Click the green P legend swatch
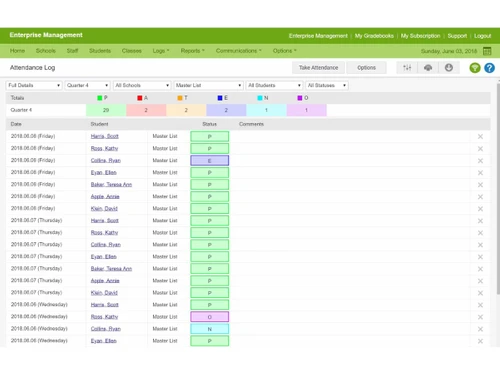The image size is (500, 375). click(99, 98)
